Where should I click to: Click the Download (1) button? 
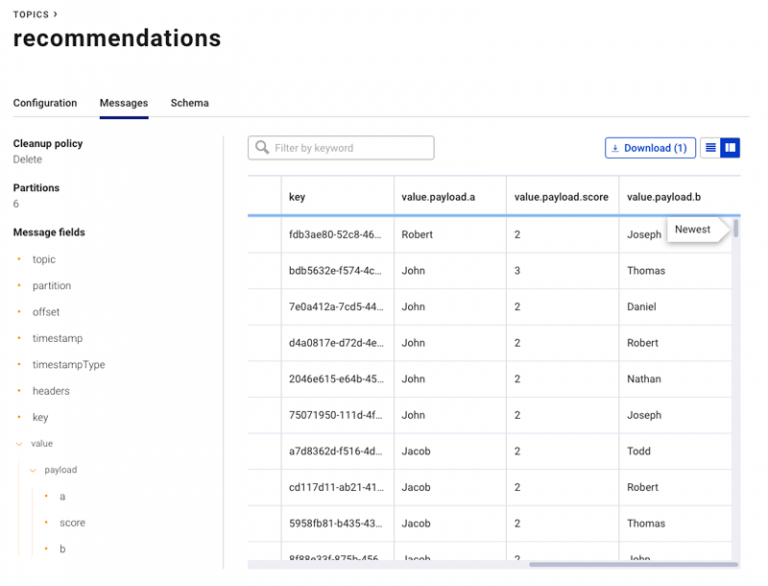coord(650,148)
